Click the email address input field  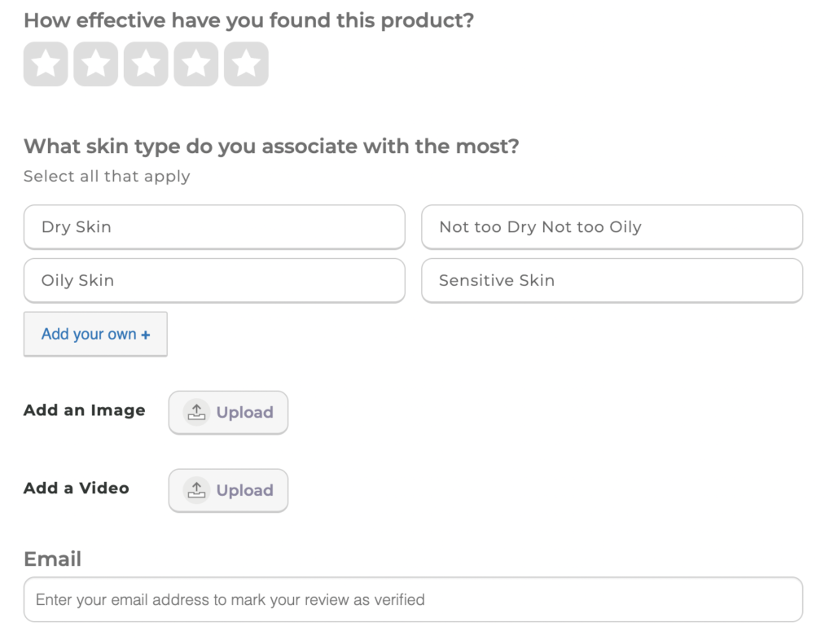(x=413, y=599)
